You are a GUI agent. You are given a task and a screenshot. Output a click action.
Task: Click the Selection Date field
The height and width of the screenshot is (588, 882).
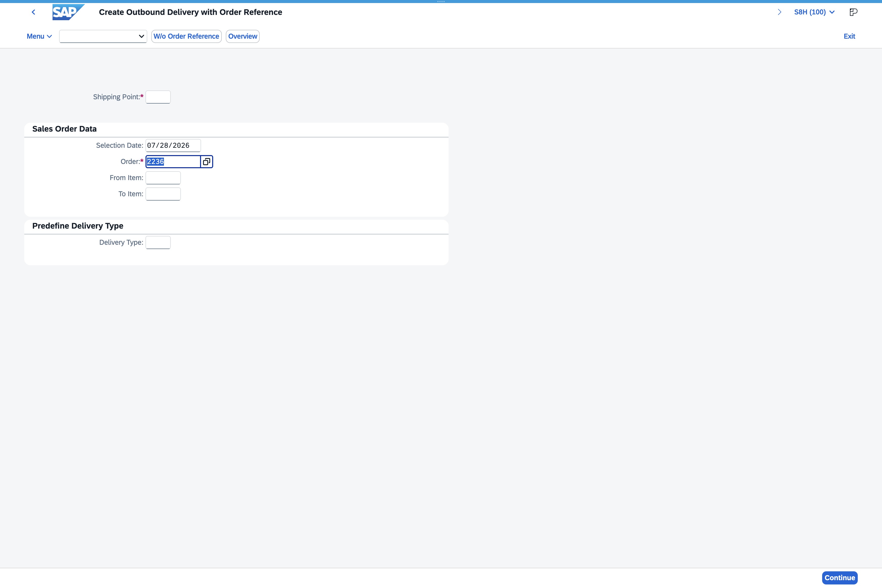pyautogui.click(x=173, y=145)
